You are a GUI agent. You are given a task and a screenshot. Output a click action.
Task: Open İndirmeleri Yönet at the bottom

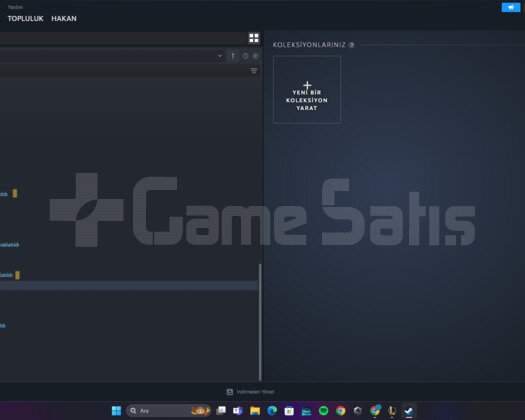pyautogui.click(x=255, y=392)
